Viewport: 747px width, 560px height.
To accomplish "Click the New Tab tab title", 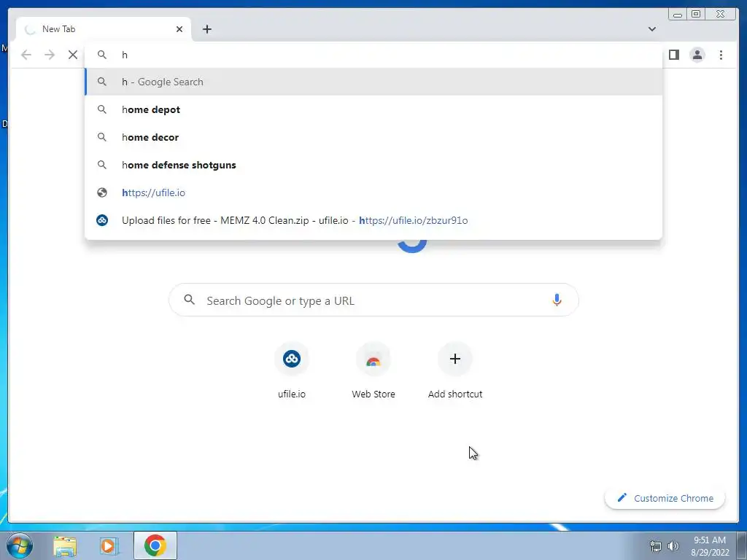I will [x=58, y=29].
